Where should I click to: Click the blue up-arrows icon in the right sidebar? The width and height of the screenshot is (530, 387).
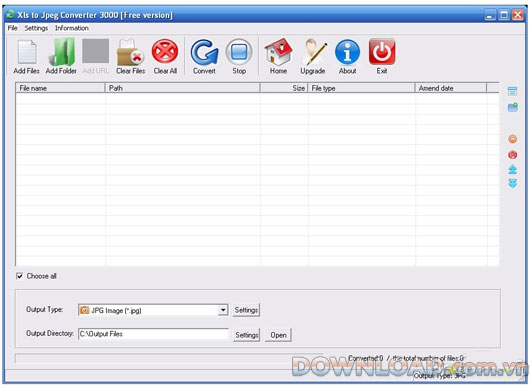point(512,169)
